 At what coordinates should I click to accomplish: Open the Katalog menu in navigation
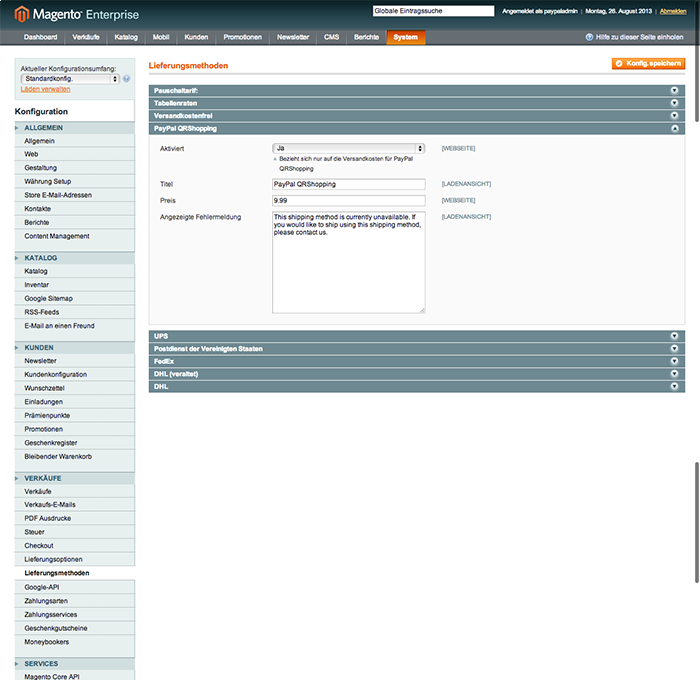126,37
